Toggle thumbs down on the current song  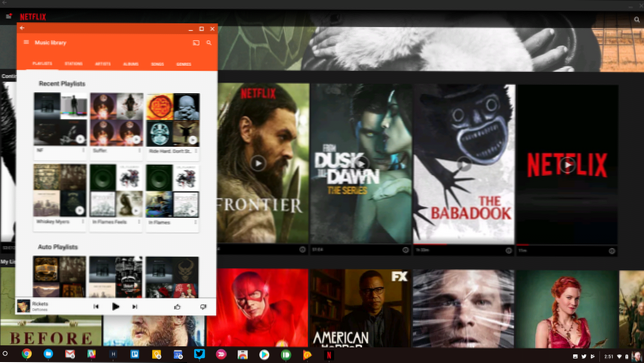tap(203, 306)
